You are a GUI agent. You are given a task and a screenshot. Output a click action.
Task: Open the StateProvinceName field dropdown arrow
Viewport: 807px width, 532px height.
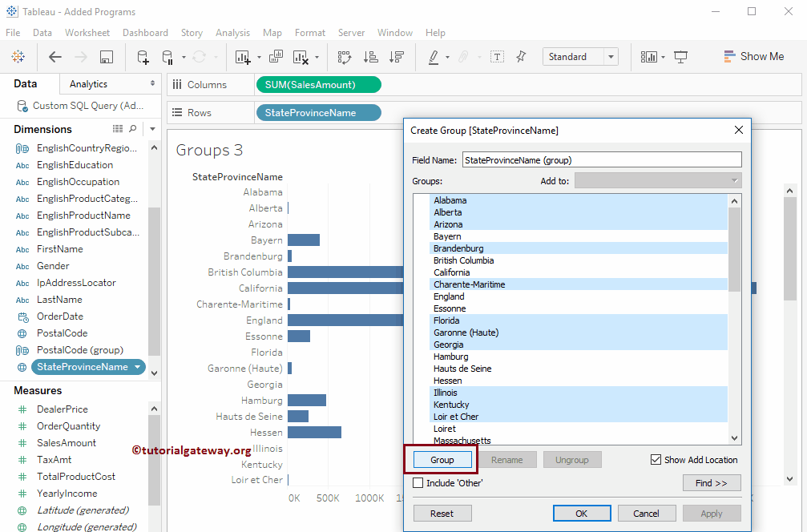(138, 367)
